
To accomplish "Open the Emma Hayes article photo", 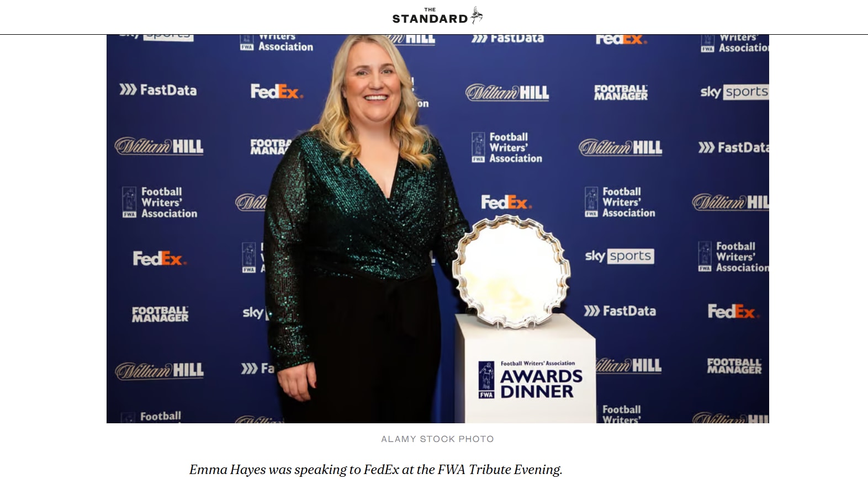I will [x=437, y=228].
